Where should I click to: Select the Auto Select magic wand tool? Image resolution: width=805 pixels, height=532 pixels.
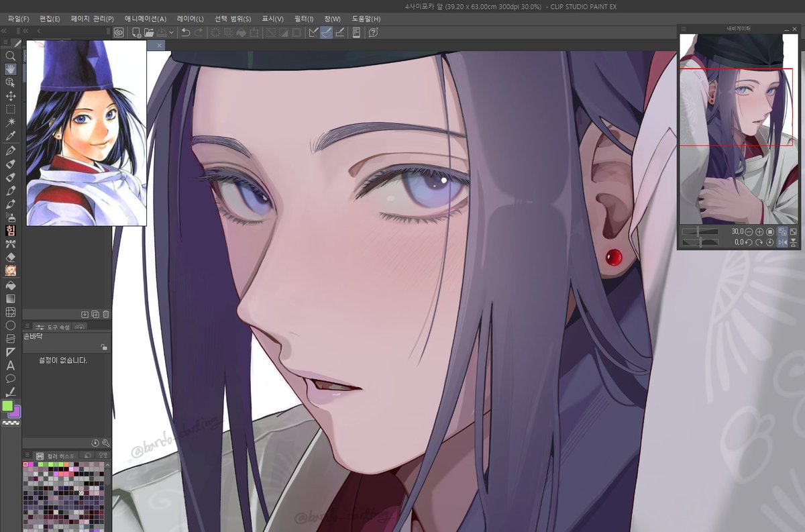tap(11, 122)
